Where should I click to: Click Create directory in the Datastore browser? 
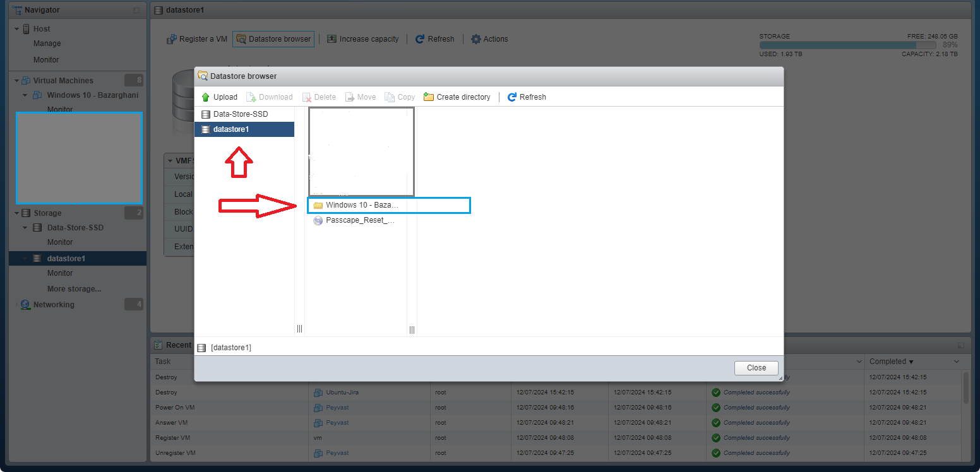pos(457,97)
